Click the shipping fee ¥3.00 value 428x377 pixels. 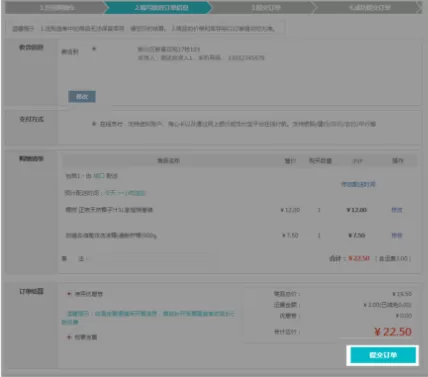[x=387, y=305]
